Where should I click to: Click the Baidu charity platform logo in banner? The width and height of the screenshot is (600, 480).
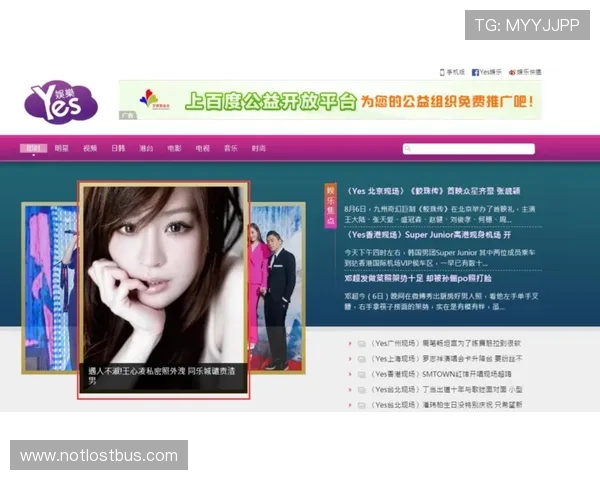tap(149, 99)
